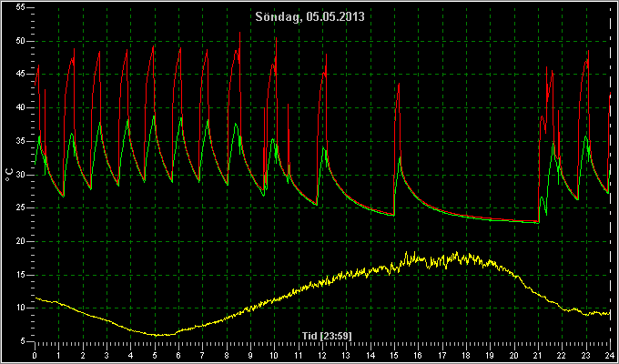
Task: Click hour 13 on the time axis
Action: [x=346, y=355]
